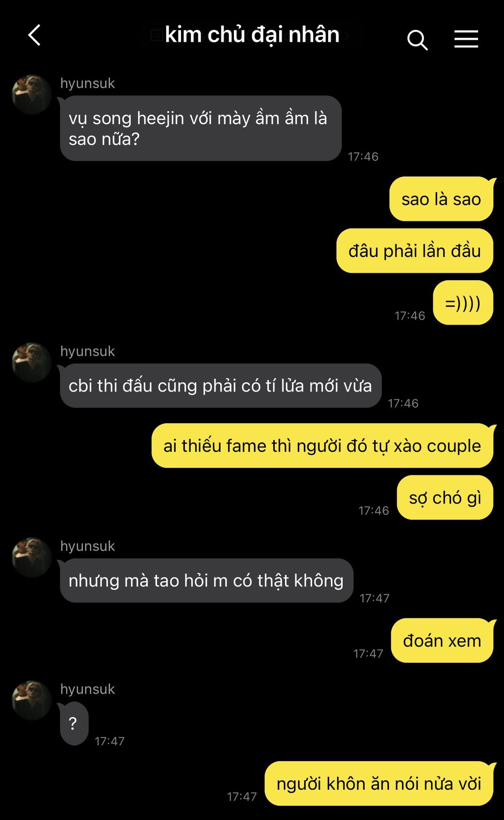Tap hyunsuk's avatar beside the cbi thi đấu message
This screenshot has height=820, width=504.
click(x=32, y=362)
